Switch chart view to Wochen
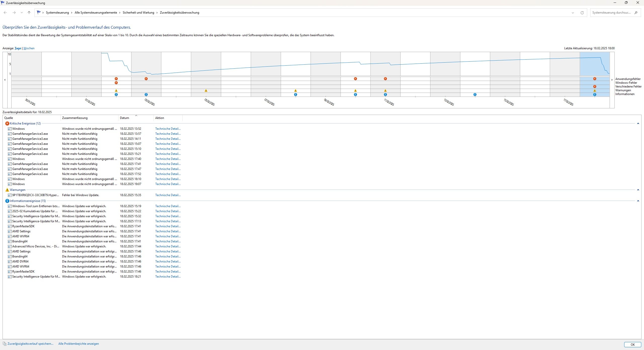 click(x=29, y=48)
